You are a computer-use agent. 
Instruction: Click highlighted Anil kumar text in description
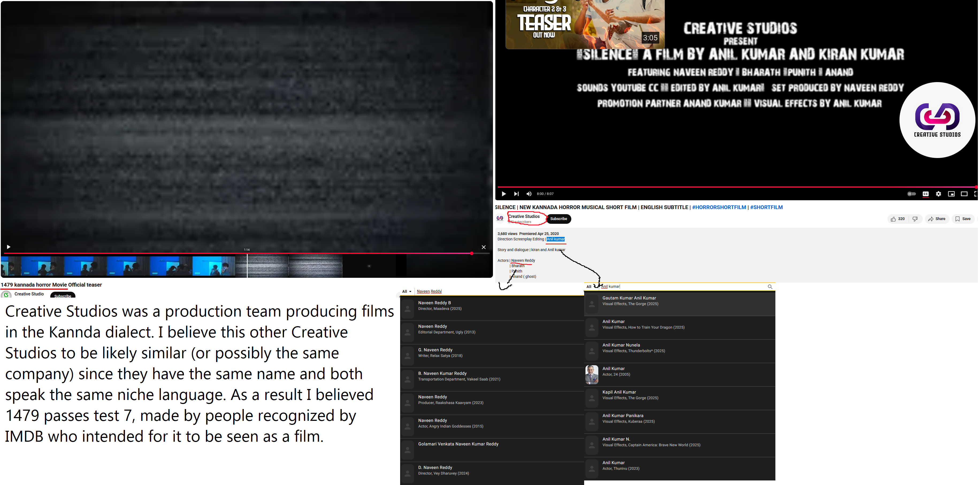[x=556, y=239]
